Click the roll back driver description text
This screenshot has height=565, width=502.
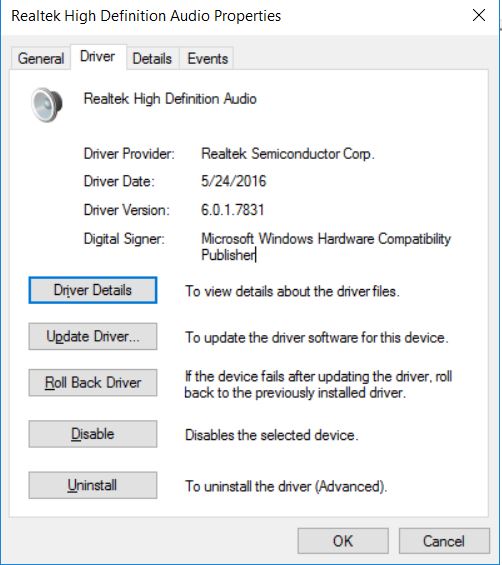pos(318,384)
